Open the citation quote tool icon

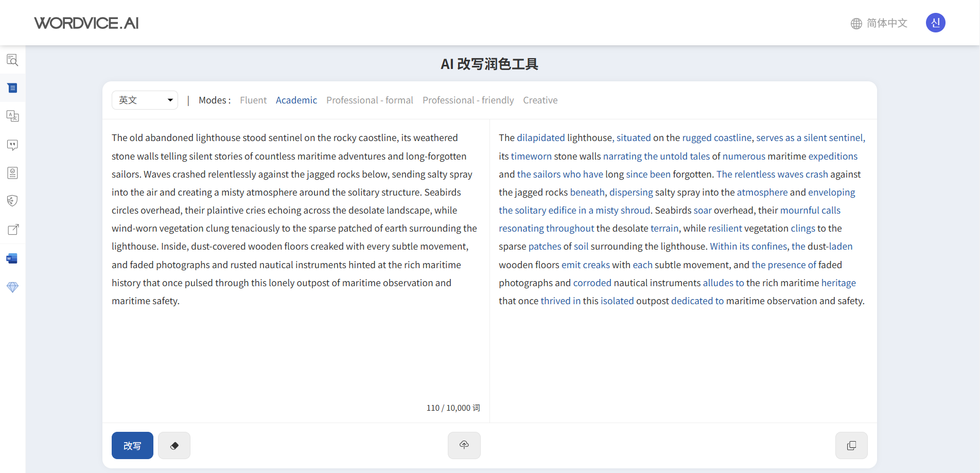click(12, 145)
